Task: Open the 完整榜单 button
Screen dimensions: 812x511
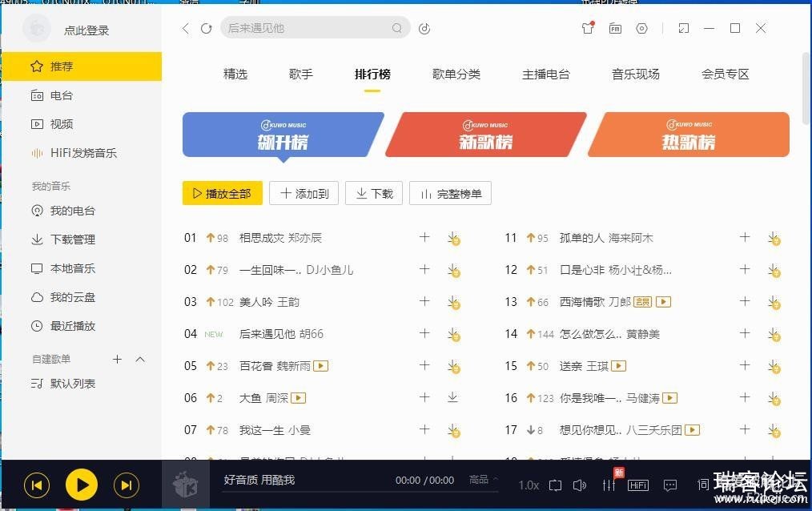Action: [450, 193]
